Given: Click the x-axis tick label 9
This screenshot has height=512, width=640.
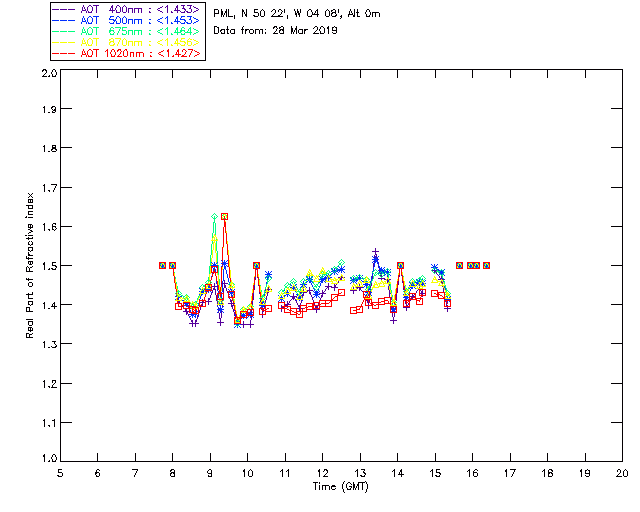Looking at the screenshot, I should click(210, 473).
